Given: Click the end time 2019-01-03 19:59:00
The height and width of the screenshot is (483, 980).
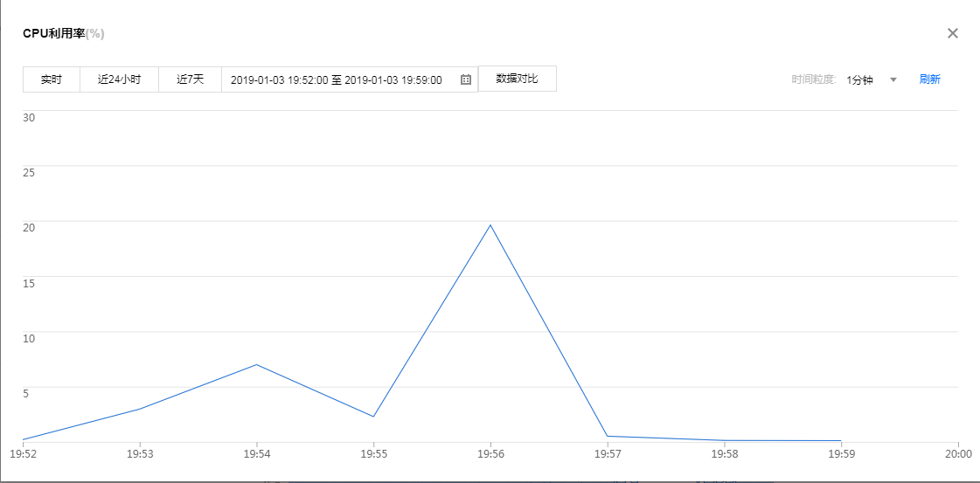Looking at the screenshot, I should pos(393,79).
